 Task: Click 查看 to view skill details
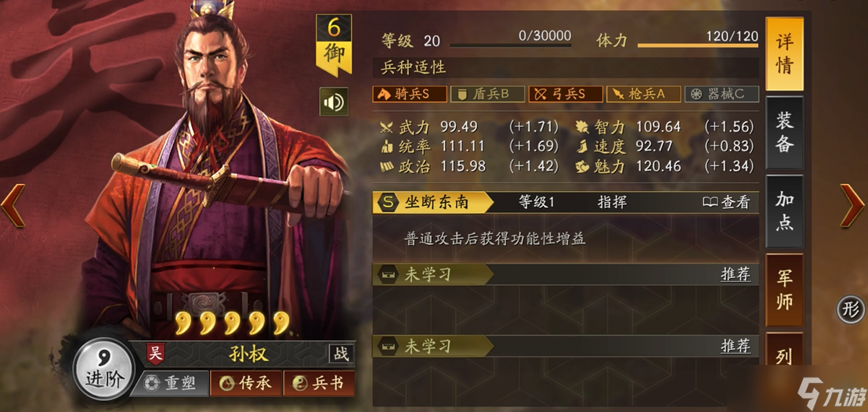coord(726,203)
